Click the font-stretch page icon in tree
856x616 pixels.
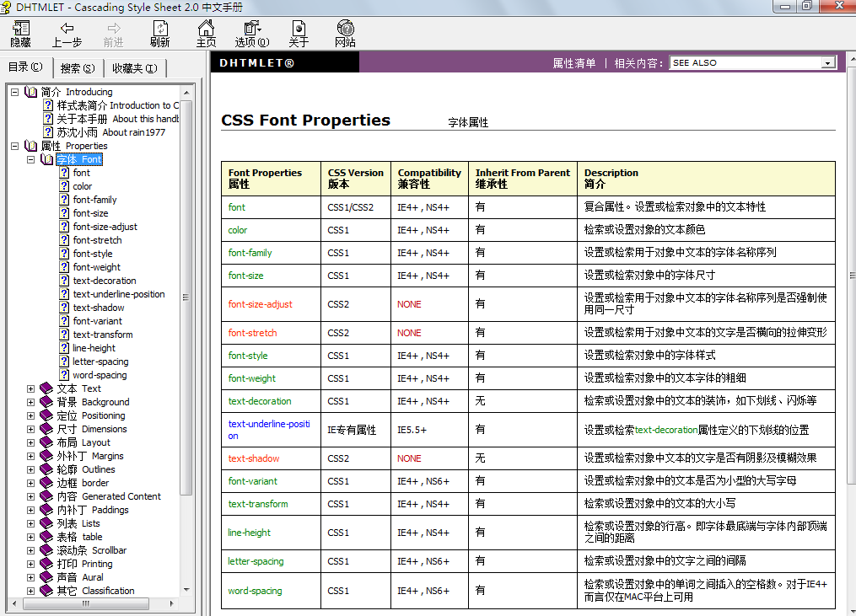64,240
